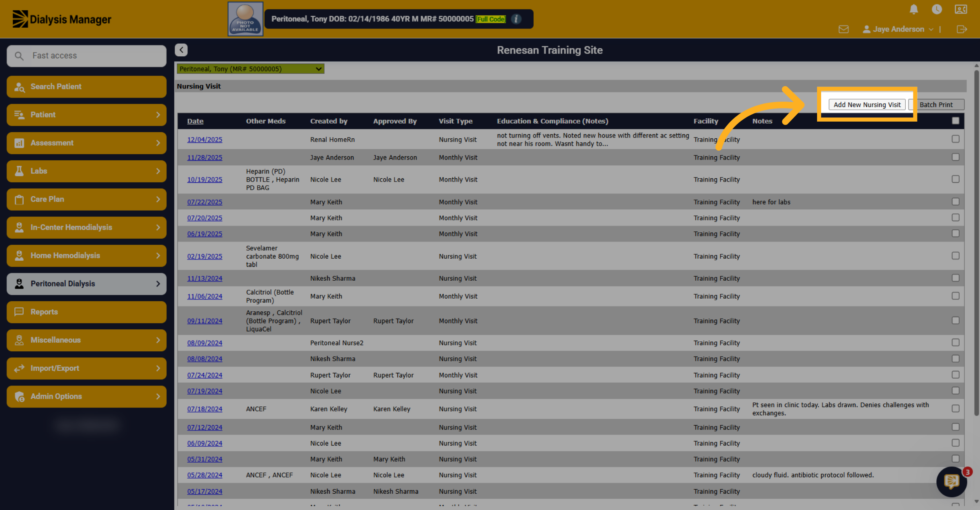The image size is (980, 510).
Task: Click the Reports icon in sidebar
Action: [19, 312]
